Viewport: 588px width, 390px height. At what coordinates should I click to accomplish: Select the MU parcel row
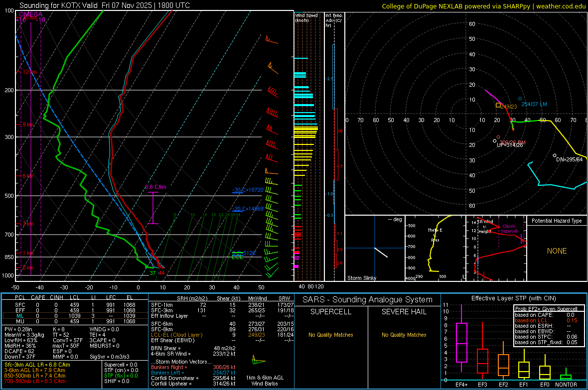75,321
